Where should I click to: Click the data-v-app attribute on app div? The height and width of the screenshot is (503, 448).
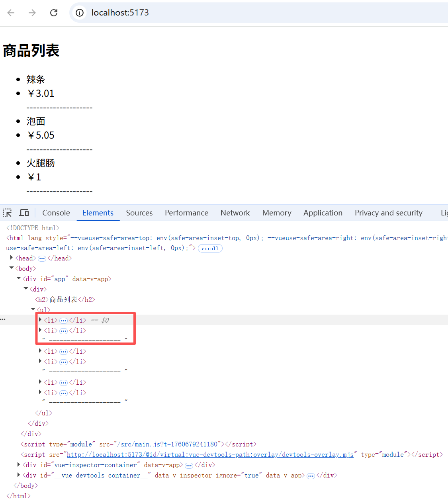(x=90, y=279)
